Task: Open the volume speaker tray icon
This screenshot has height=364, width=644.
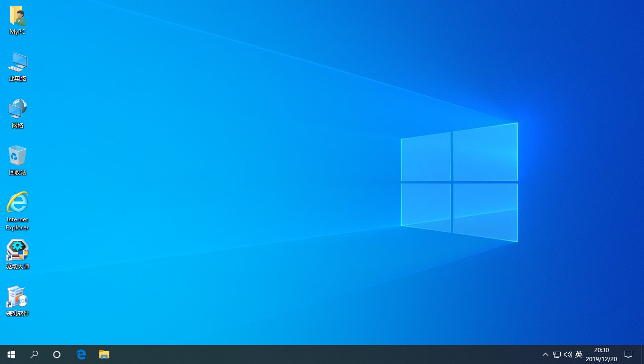Action: point(568,355)
